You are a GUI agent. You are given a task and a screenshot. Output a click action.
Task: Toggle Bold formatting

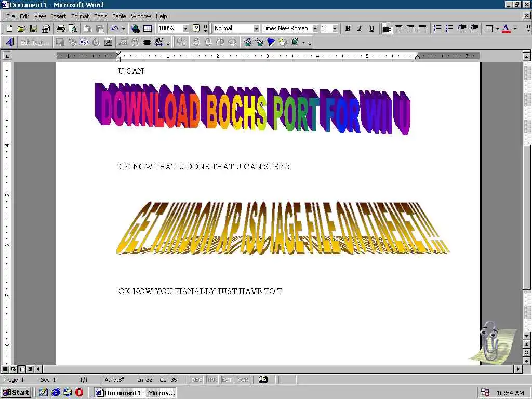point(348,29)
